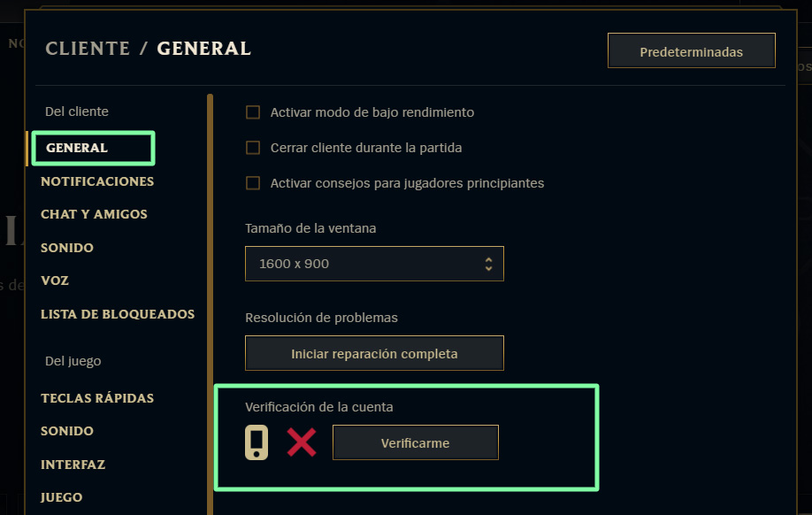Screen dimensions: 812x515
Task: Enable tips for beginner players checkbox
Action: pos(253,183)
